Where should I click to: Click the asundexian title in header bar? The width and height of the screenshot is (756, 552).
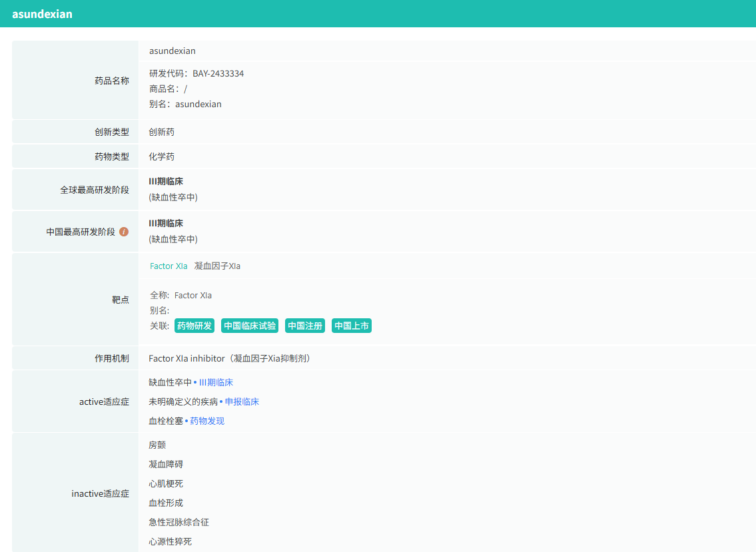[x=42, y=14]
